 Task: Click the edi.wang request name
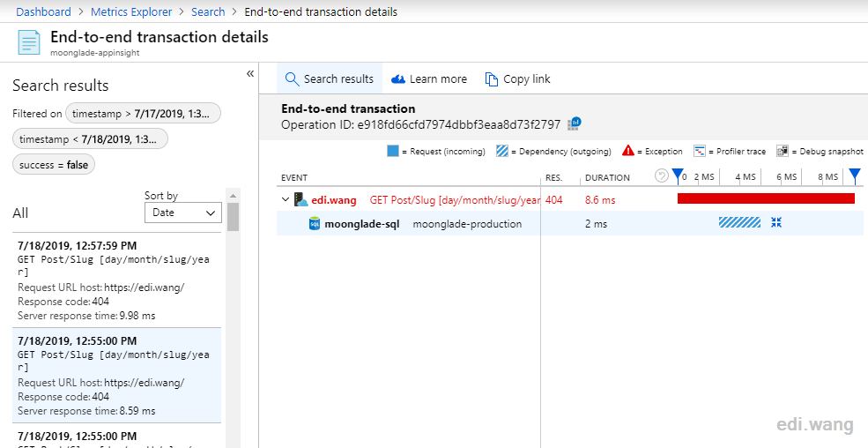(x=334, y=200)
